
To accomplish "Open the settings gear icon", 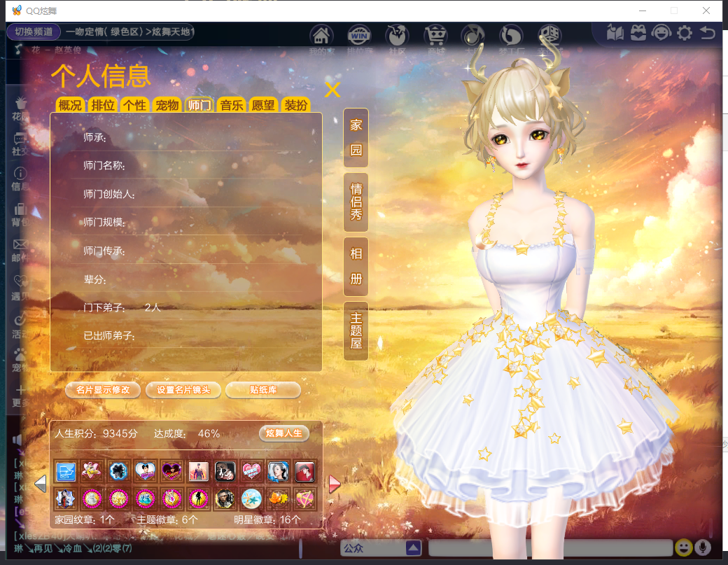I will coord(685,33).
